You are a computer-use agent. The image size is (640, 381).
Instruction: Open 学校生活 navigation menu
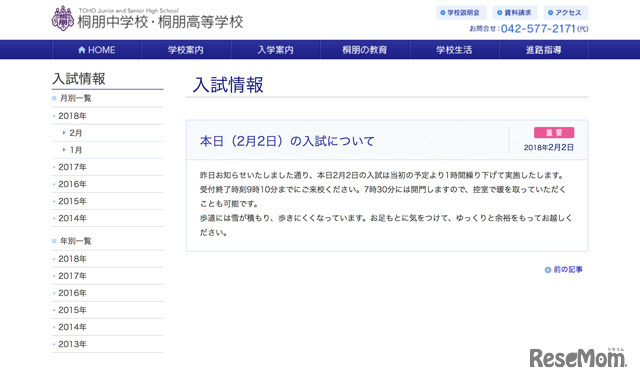(x=454, y=50)
